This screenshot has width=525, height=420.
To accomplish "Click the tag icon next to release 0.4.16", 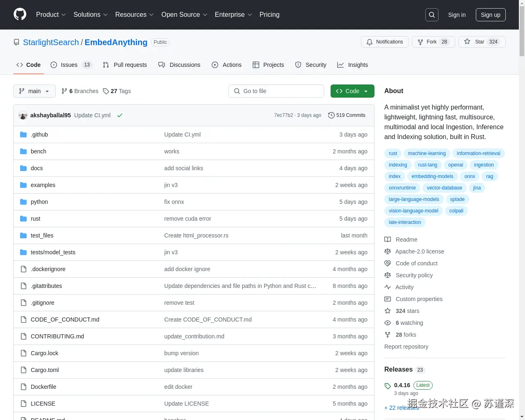I will coord(388,385).
